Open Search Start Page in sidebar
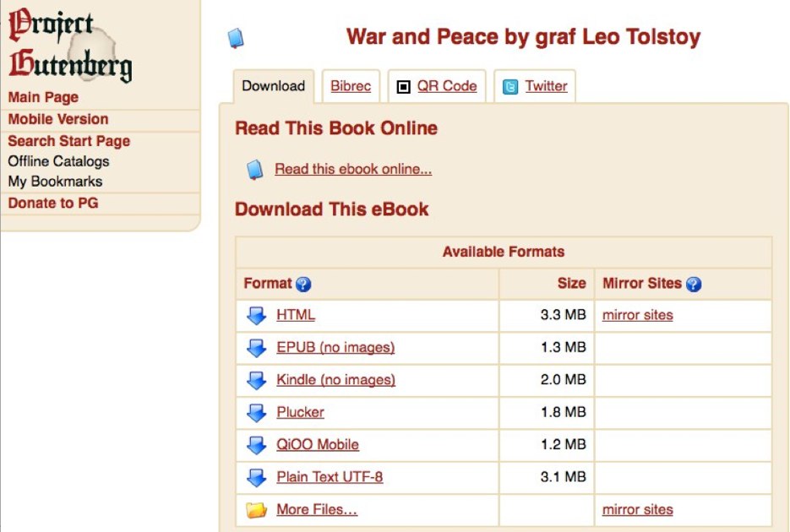This screenshot has width=790, height=532. tap(69, 141)
